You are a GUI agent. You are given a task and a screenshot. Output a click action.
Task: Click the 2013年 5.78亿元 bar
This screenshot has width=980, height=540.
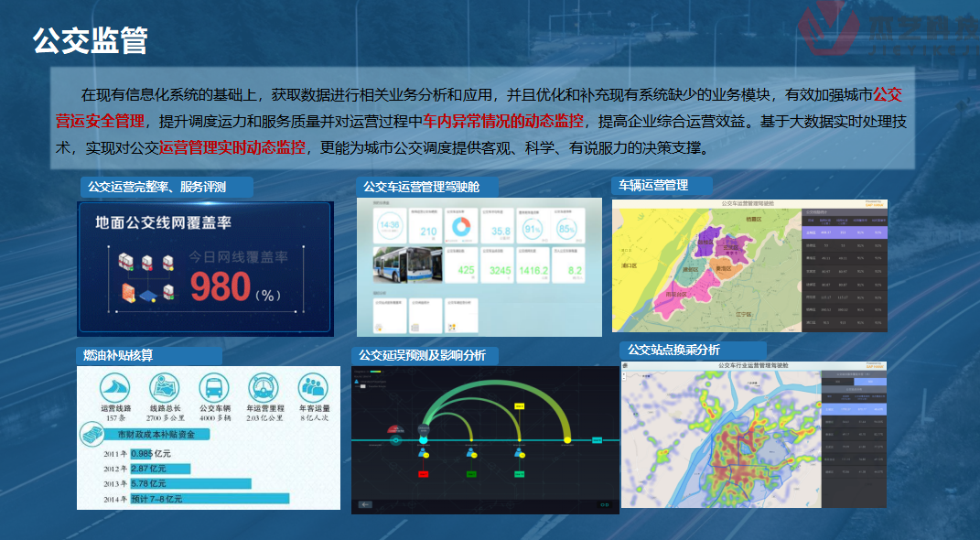tap(190, 483)
